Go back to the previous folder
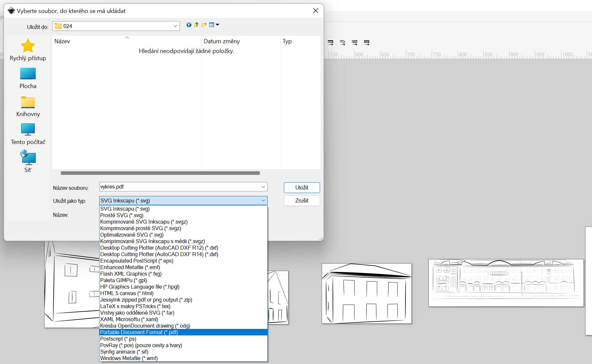 189,25
